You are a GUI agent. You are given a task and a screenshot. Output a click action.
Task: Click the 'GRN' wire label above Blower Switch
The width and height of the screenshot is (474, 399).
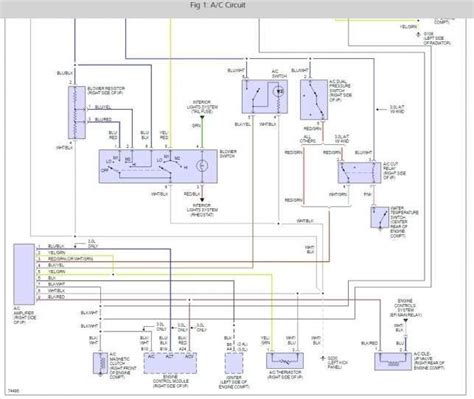pyautogui.click(x=196, y=126)
